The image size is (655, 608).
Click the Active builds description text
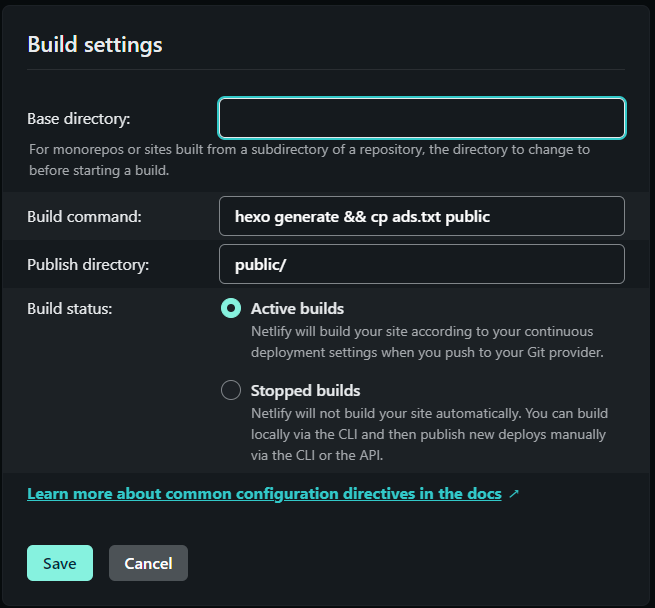[x=427, y=342]
